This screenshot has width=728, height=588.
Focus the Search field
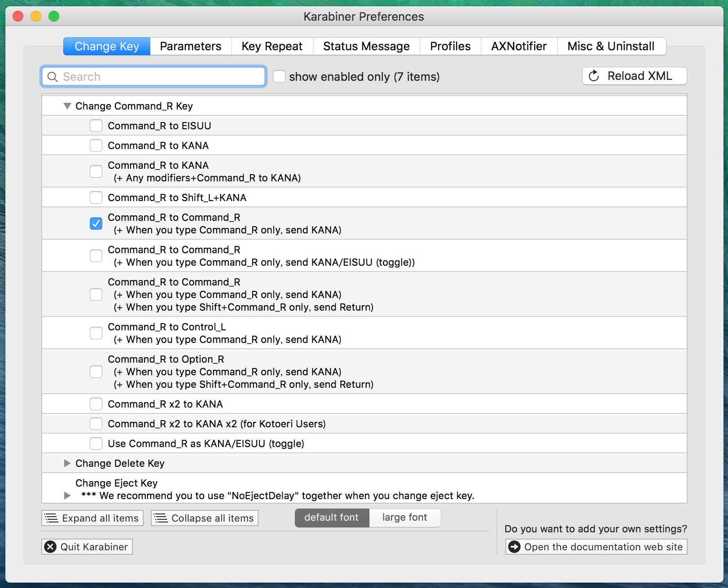click(153, 76)
